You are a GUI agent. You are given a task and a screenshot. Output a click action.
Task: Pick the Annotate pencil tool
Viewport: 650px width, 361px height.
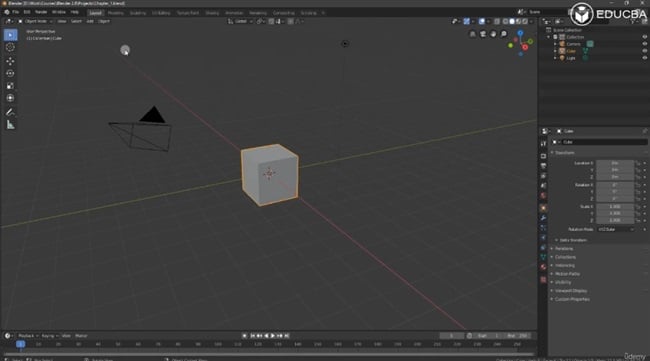pyautogui.click(x=10, y=112)
